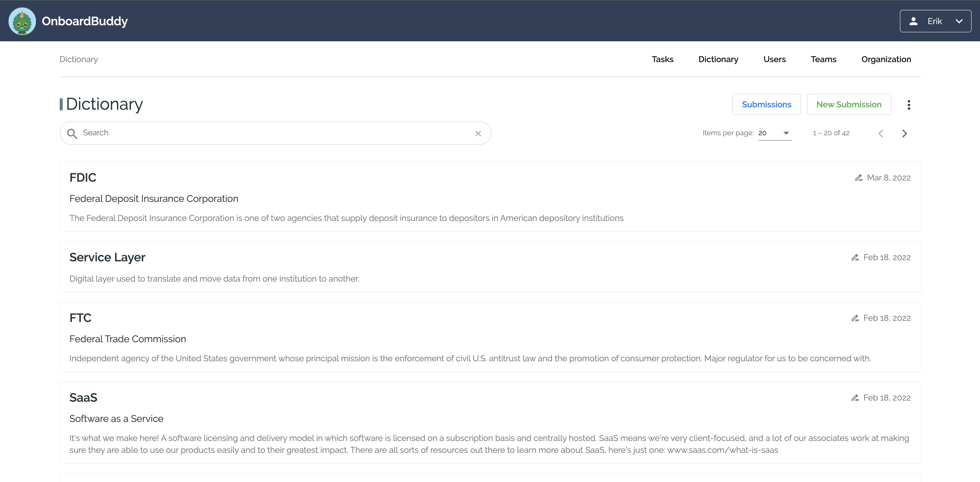This screenshot has width=980, height=482.
Task: Click the OnboardBuddy dragon logo
Action: point(22,21)
